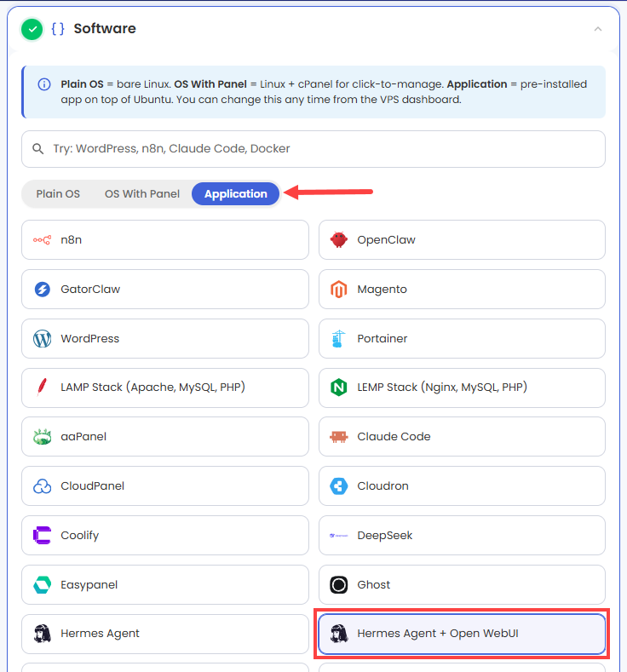The image size is (627, 672).
Task: Click the teal Easypanel icon
Action: 42,584
